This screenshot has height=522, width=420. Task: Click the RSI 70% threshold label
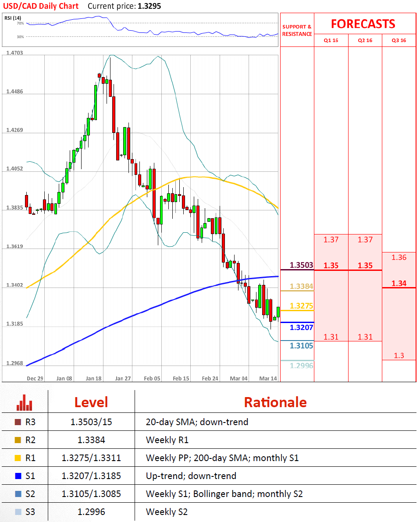pyautogui.click(x=20, y=23)
